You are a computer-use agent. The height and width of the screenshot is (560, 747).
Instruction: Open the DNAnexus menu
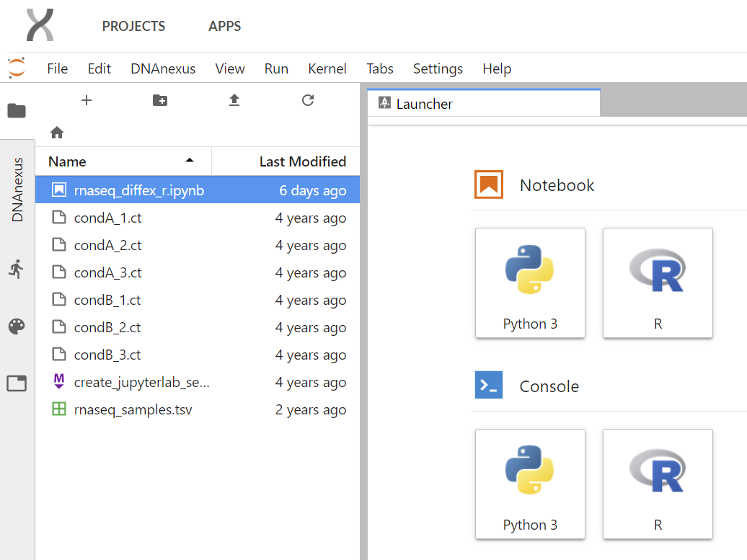tap(163, 68)
